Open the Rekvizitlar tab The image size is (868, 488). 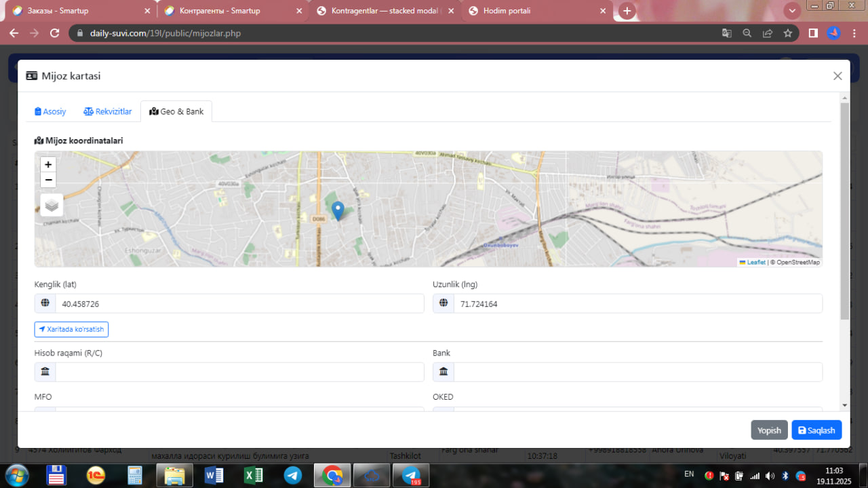(x=108, y=111)
